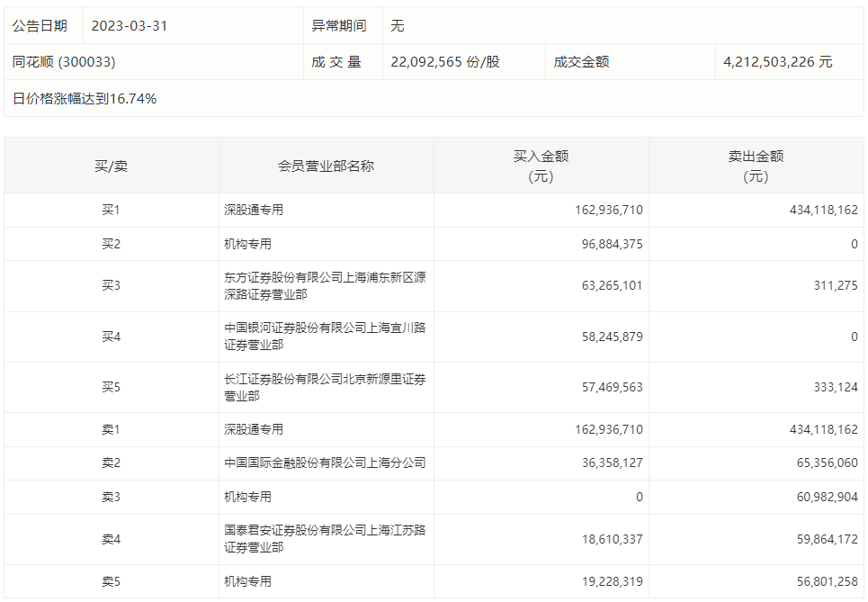Click the buy amount 57,469,563
This screenshot has width=868, height=602.
pos(613,387)
